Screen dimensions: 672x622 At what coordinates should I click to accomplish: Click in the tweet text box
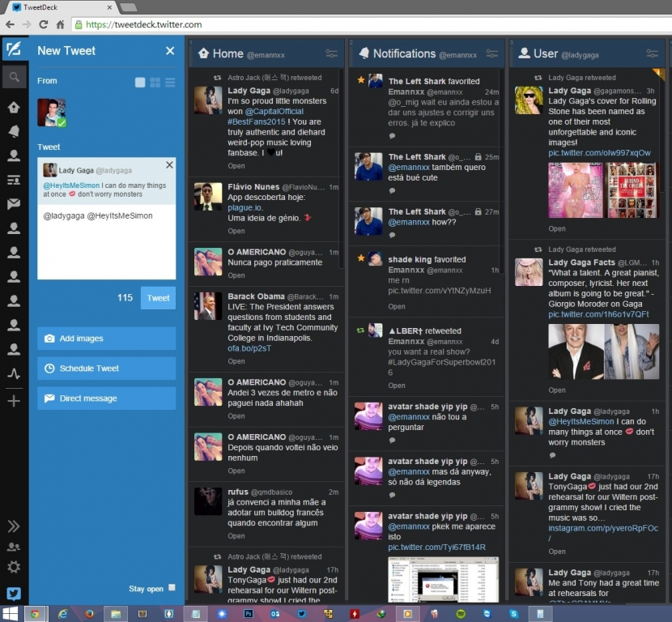(106, 242)
